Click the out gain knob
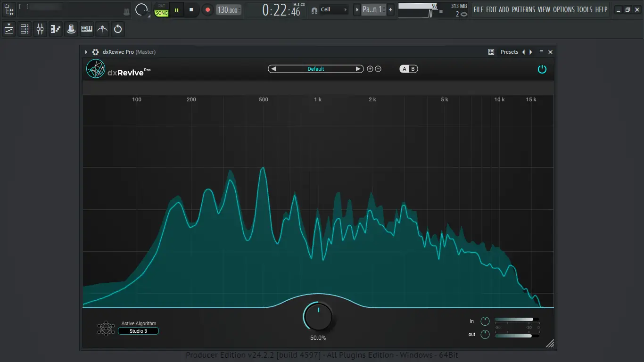Screen dimensions: 644x362 click(x=485, y=335)
